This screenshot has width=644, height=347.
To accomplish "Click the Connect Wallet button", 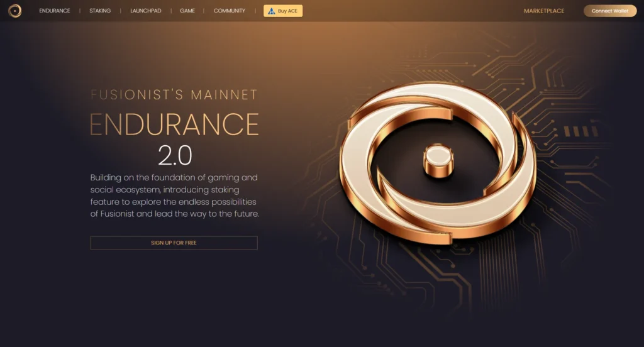I will [x=610, y=11].
